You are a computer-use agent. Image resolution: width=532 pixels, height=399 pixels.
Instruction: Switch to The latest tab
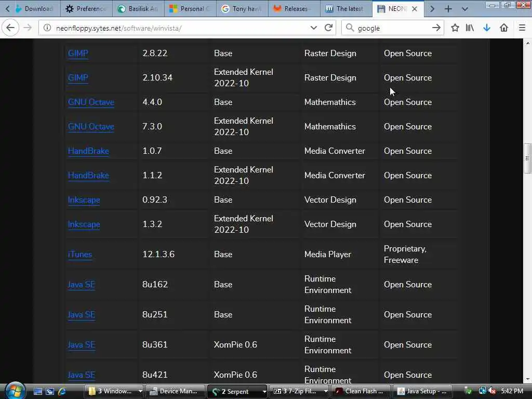[x=346, y=9]
